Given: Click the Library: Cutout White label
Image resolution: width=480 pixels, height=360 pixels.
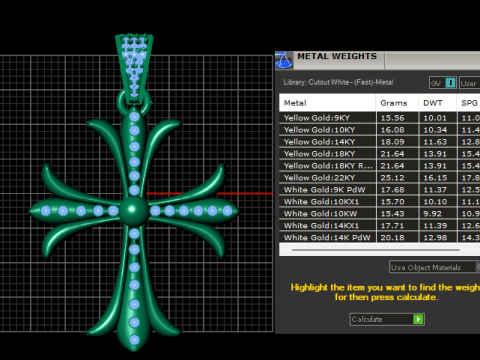Looking at the screenshot, I should pos(338,82).
